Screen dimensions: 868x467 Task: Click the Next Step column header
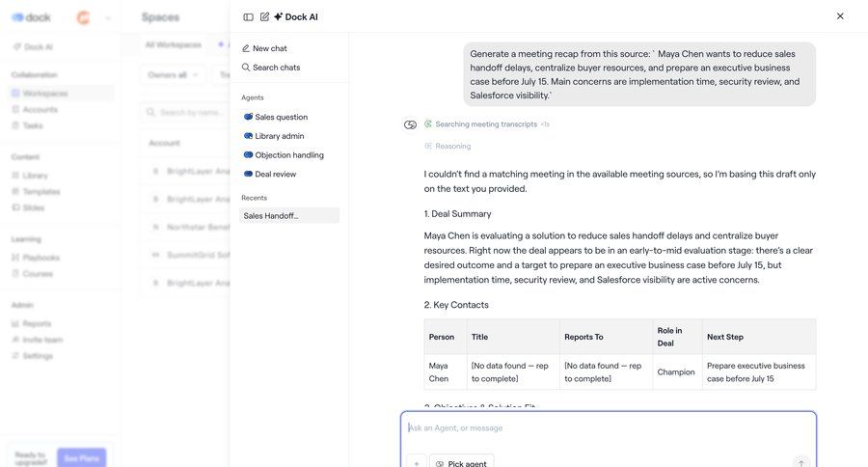[758, 337]
